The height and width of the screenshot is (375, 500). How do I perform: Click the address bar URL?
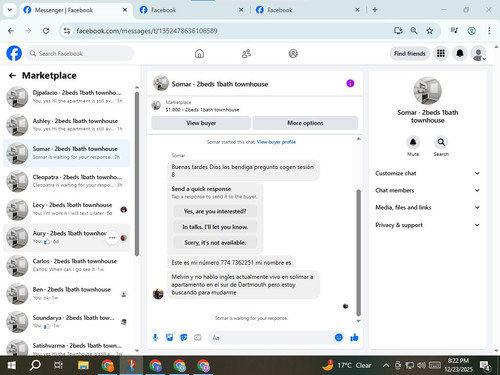coord(147,31)
